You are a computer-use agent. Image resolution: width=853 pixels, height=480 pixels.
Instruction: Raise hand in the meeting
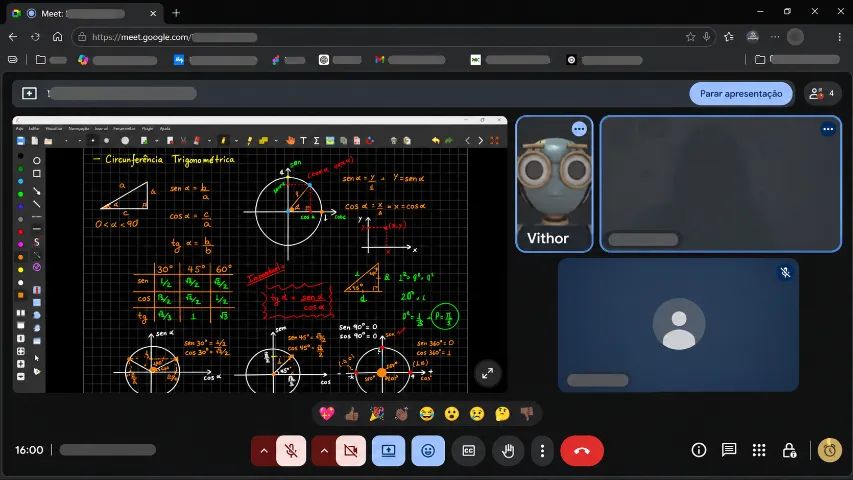[508, 451]
